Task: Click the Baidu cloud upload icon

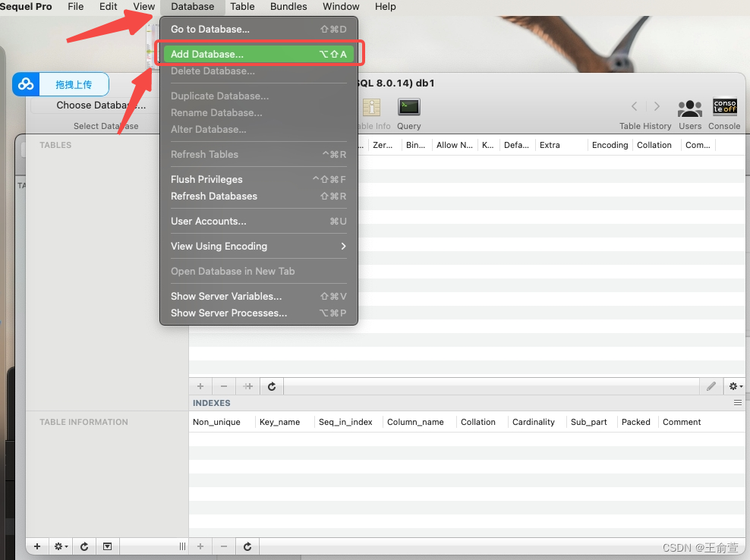Action: [26, 84]
